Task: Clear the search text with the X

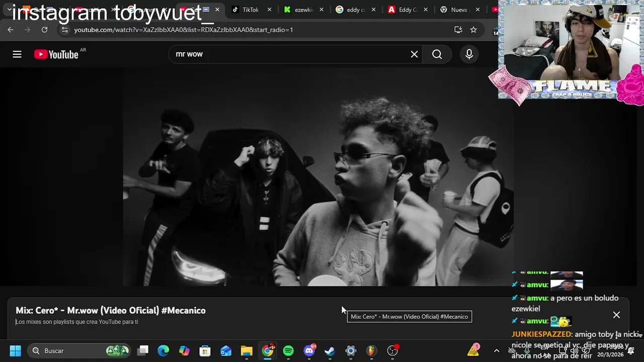Action: 414,54
